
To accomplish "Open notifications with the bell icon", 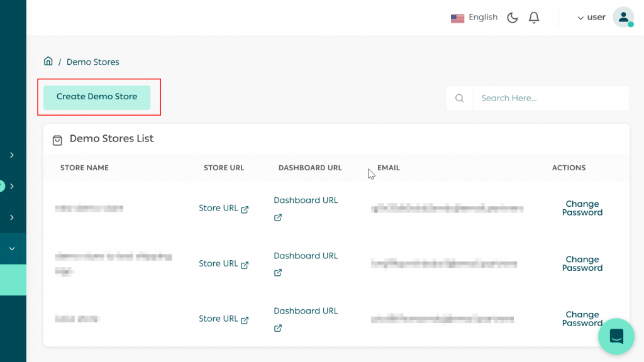I will [533, 17].
